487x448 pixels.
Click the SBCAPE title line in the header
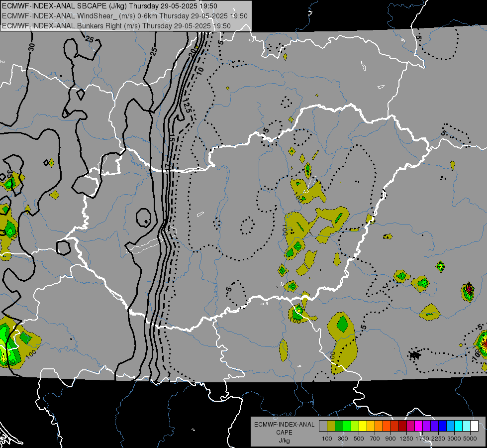tap(109, 6)
